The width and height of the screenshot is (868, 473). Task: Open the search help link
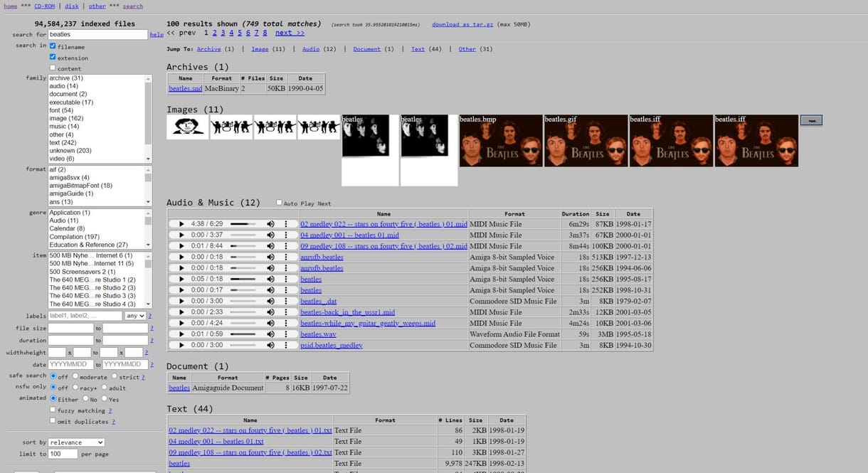[x=157, y=34]
